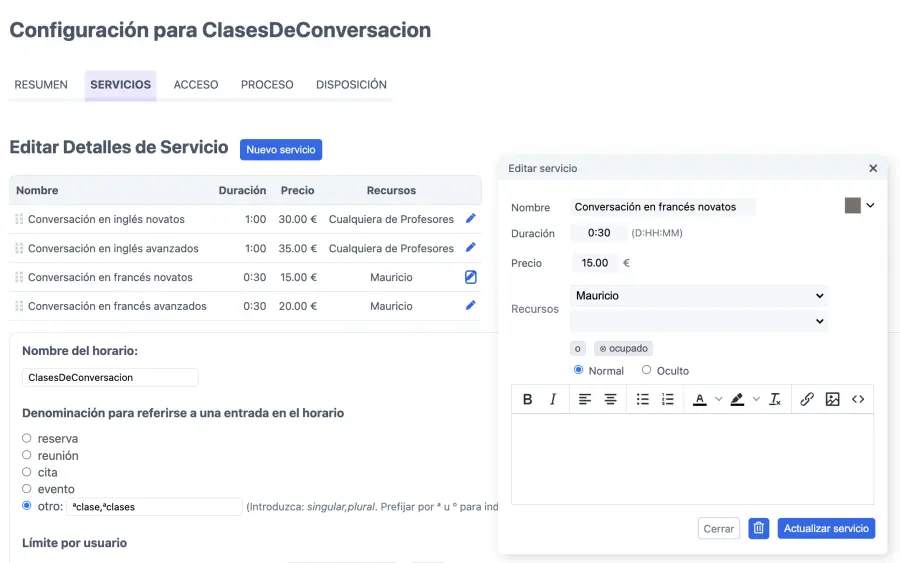
Task: Choose reserva as entry denomination
Action: click(x=27, y=438)
